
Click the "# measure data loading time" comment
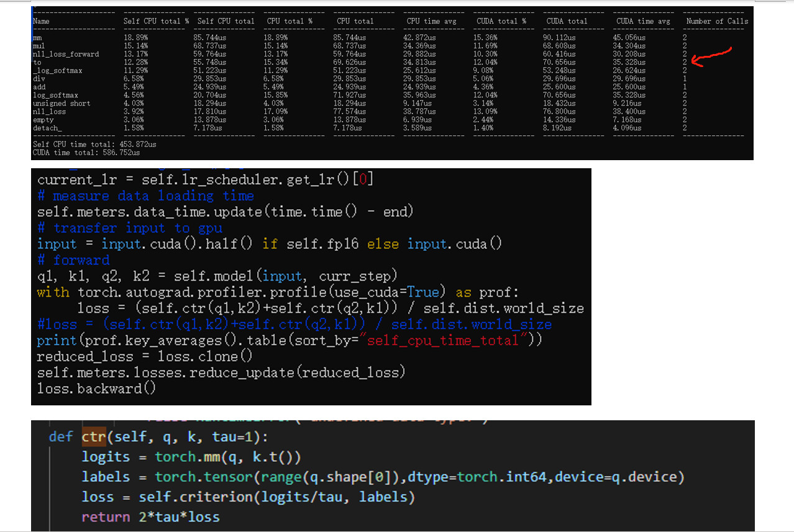tap(145, 196)
